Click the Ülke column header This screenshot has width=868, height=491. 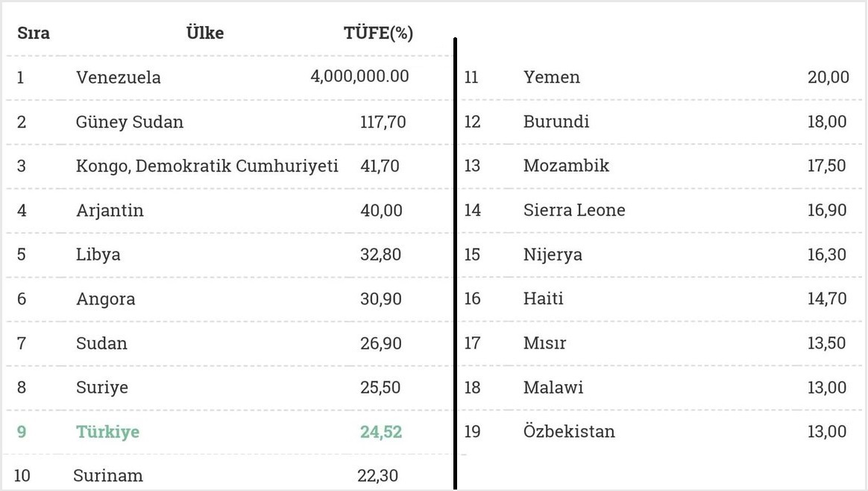[x=205, y=33]
